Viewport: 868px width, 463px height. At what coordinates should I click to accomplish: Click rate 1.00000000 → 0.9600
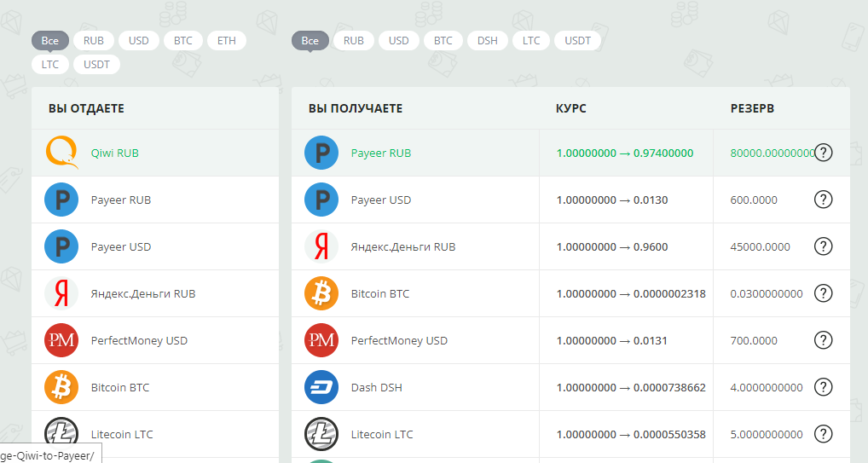point(612,247)
